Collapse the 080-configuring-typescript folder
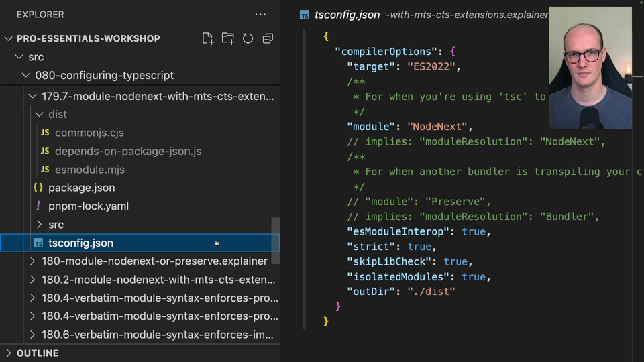The image size is (644, 362). [x=25, y=76]
